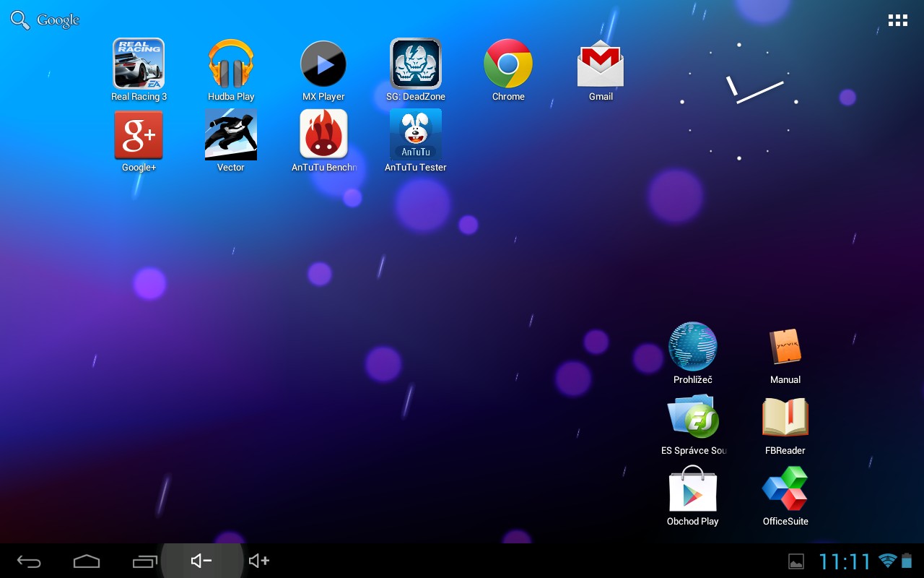
Task: Launch the Vector game
Action: pyautogui.click(x=231, y=134)
